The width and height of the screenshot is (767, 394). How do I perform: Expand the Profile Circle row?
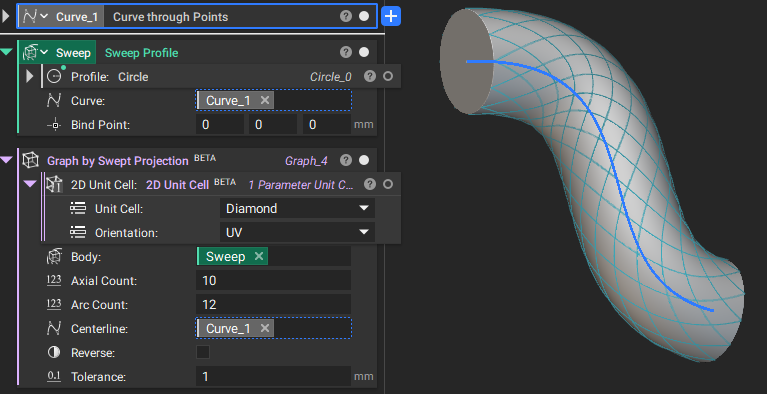tap(29, 76)
